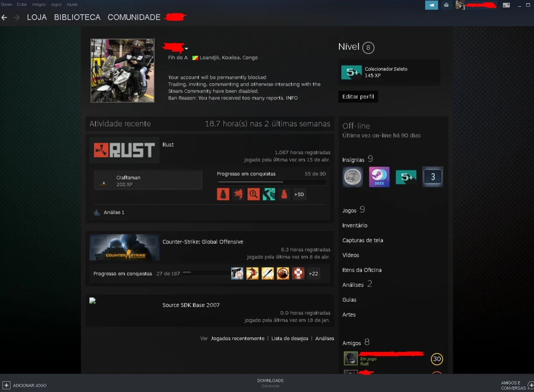Click the friend avatar playing Rust
Viewport: 534px width, 392px height.
tap(351, 358)
